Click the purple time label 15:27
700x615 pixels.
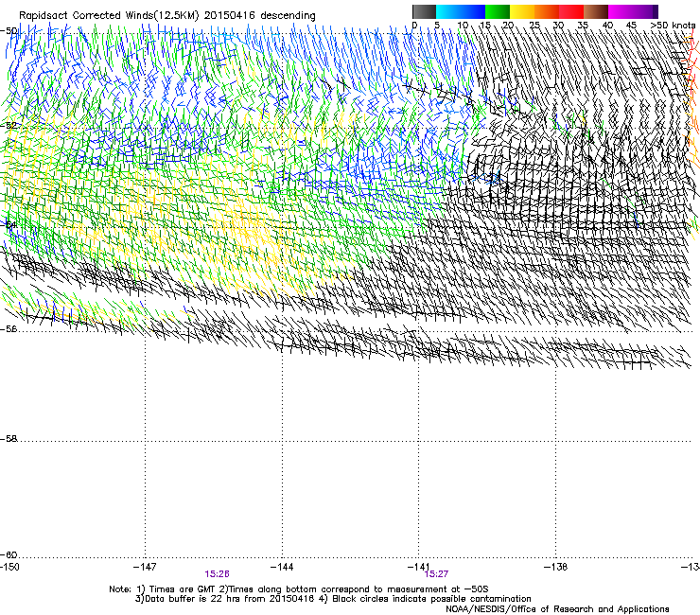[437, 574]
